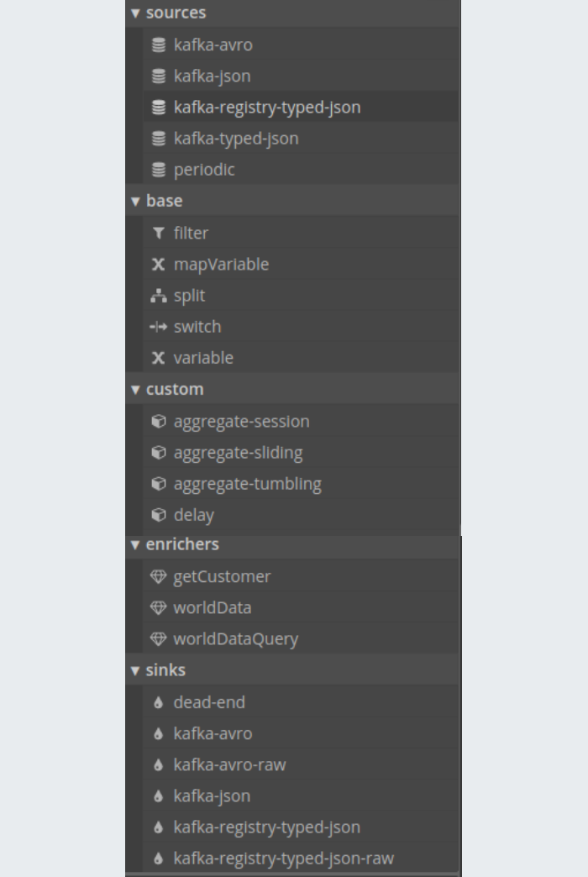Choose aggregate-tumbling component
Viewport: 588px width, 877px height.
tap(301, 484)
